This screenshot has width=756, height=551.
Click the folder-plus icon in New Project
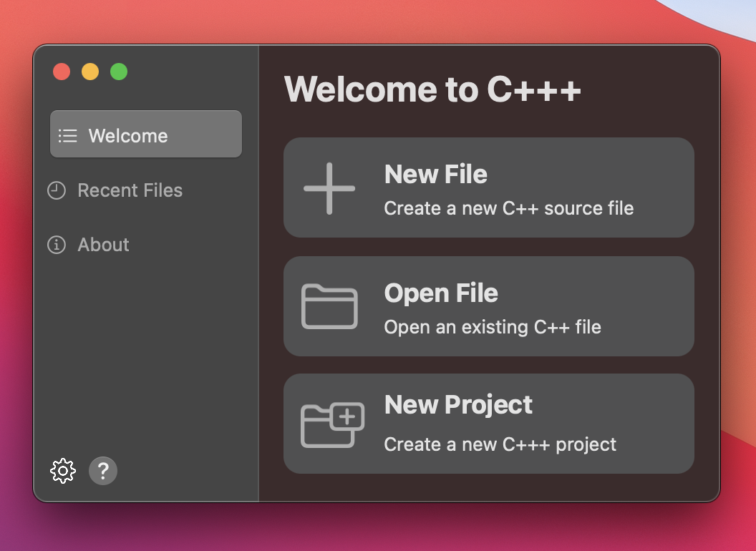point(332,424)
